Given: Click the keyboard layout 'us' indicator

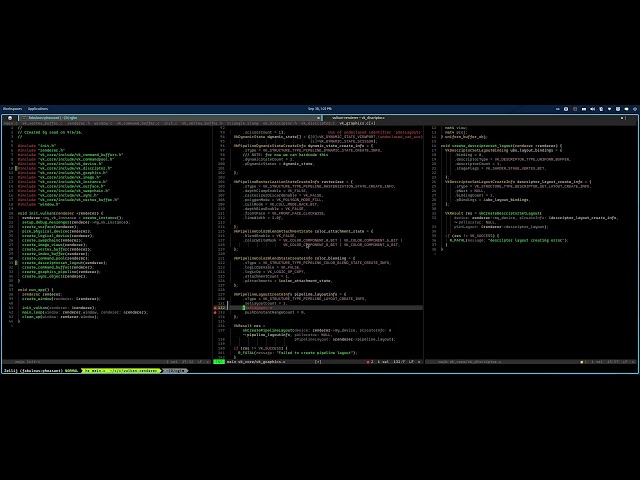Looking at the screenshot, I should coord(558,109).
